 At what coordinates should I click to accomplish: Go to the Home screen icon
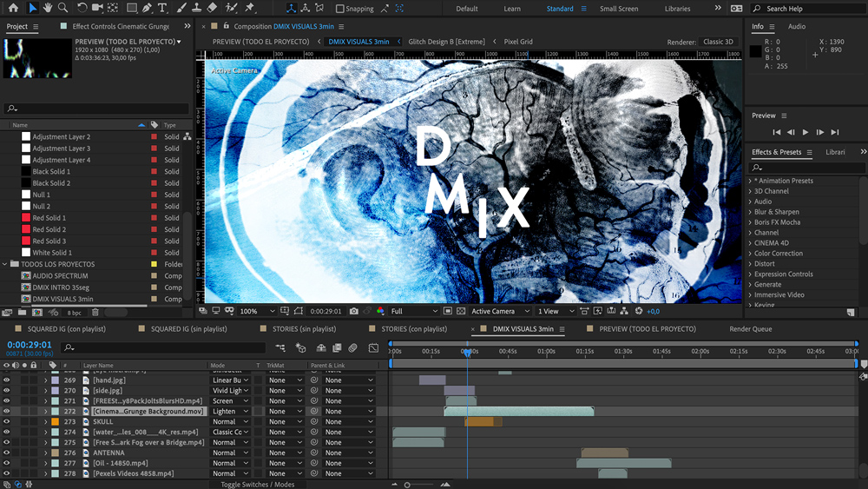click(x=13, y=8)
